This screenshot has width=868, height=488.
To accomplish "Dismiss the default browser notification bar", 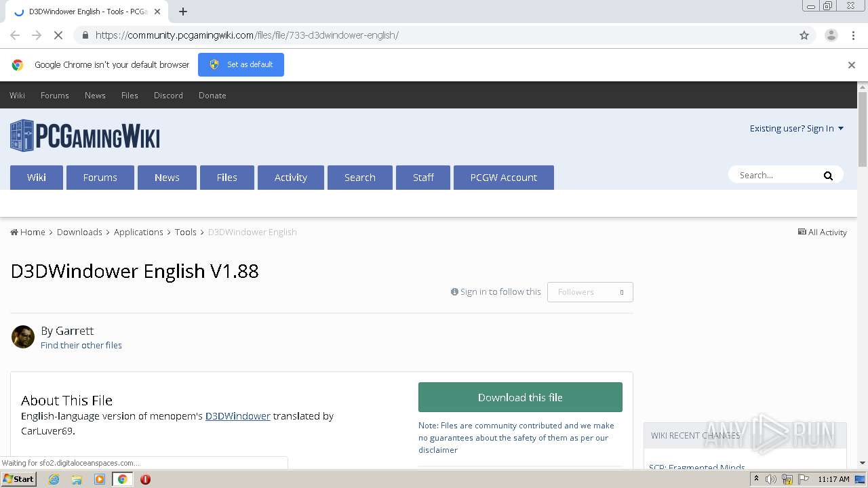I will [851, 65].
